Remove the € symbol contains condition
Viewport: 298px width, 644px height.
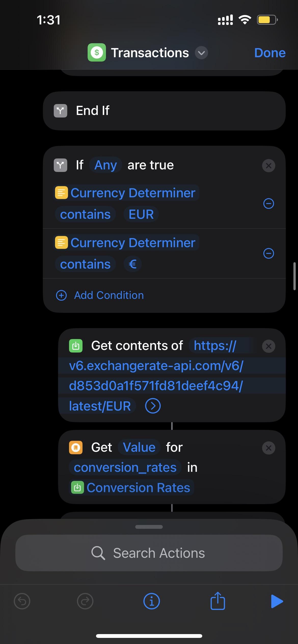[x=268, y=253]
